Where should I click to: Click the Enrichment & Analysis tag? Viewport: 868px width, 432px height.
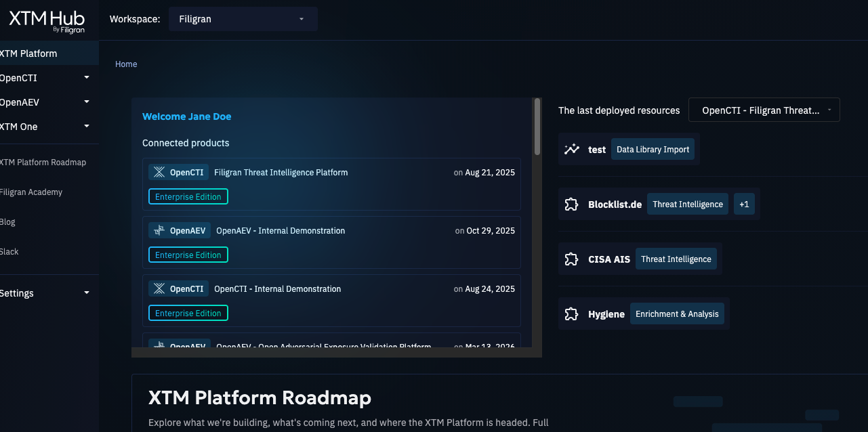(x=677, y=314)
